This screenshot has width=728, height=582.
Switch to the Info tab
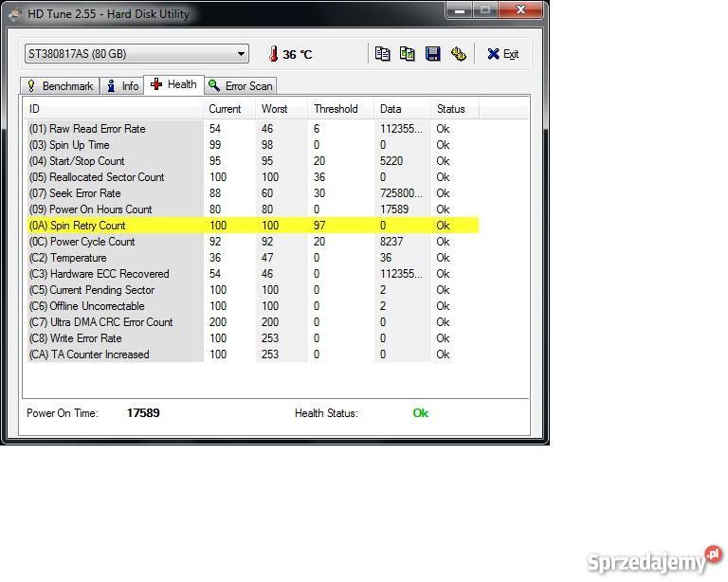coord(122,86)
